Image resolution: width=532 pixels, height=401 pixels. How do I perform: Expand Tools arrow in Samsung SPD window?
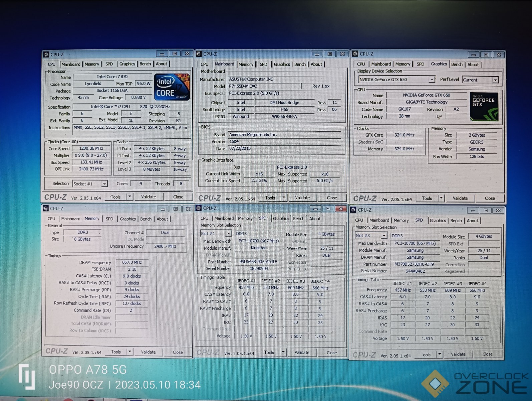(440, 354)
